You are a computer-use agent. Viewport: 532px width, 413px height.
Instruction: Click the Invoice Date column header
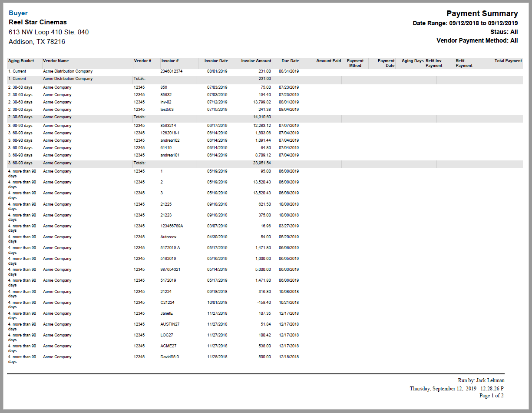tap(214, 61)
